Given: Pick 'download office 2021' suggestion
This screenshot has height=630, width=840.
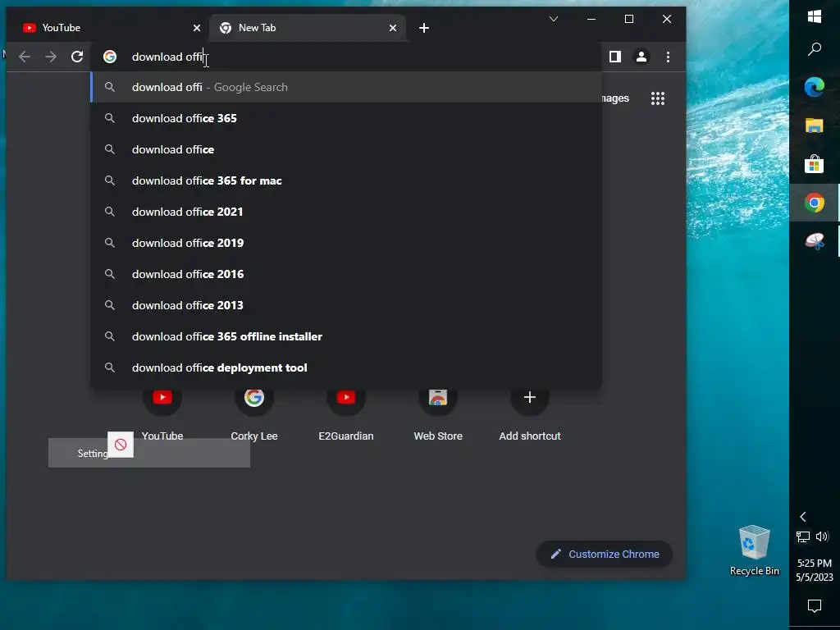Looking at the screenshot, I should (x=346, y=212).
